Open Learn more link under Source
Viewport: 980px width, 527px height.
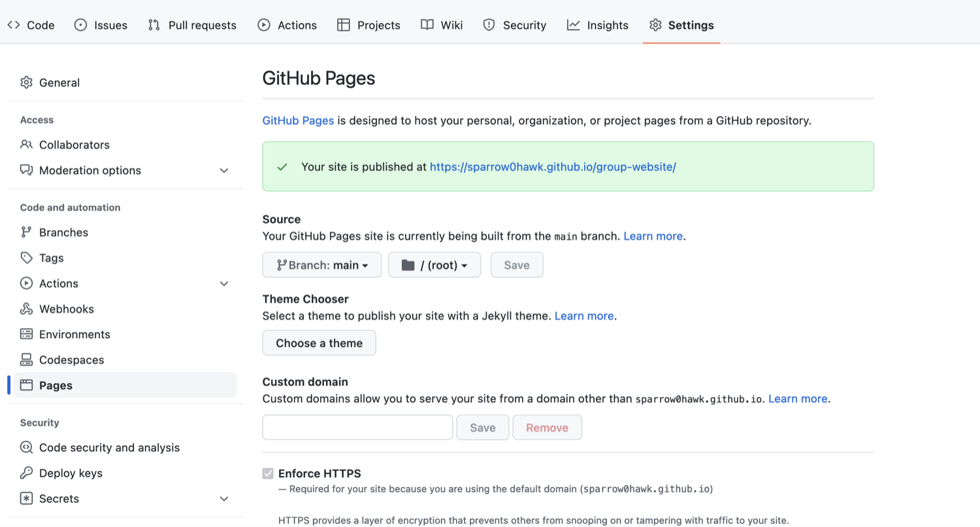(x=653, y=236)
